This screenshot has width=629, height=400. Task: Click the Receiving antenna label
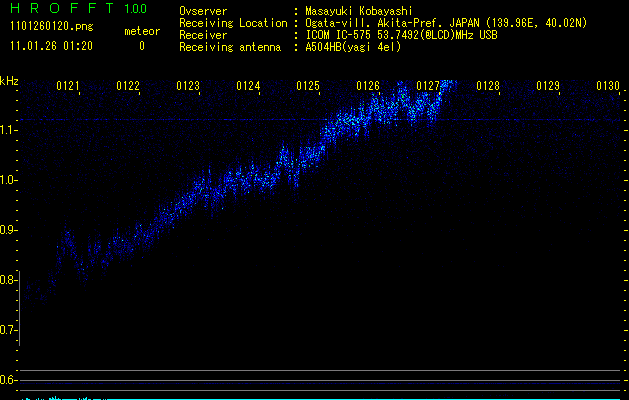point(230,47)
